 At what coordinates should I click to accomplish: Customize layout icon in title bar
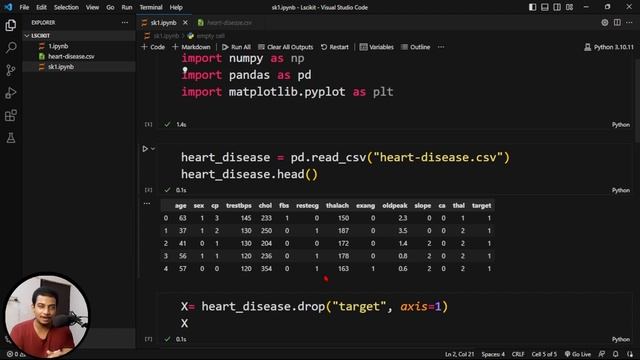(x=569, y=7)
